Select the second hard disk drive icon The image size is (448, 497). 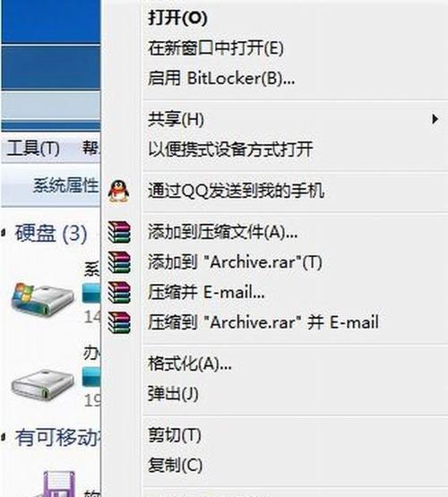tap(43, 384)
